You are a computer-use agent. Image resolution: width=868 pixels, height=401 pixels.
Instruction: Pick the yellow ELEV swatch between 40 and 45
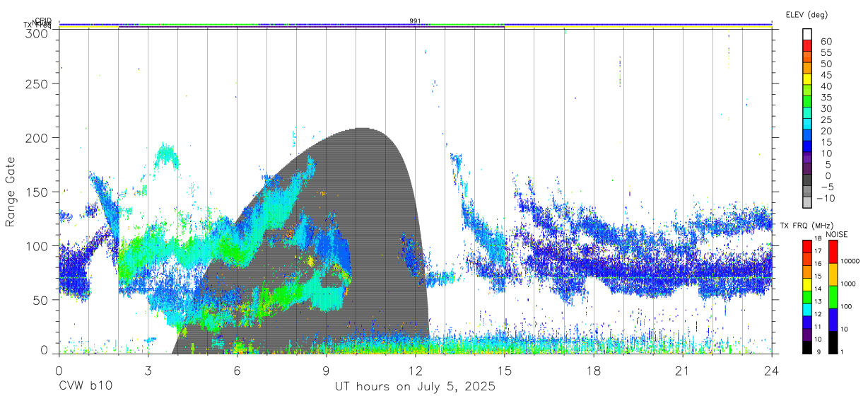click(x=807, y=79)
